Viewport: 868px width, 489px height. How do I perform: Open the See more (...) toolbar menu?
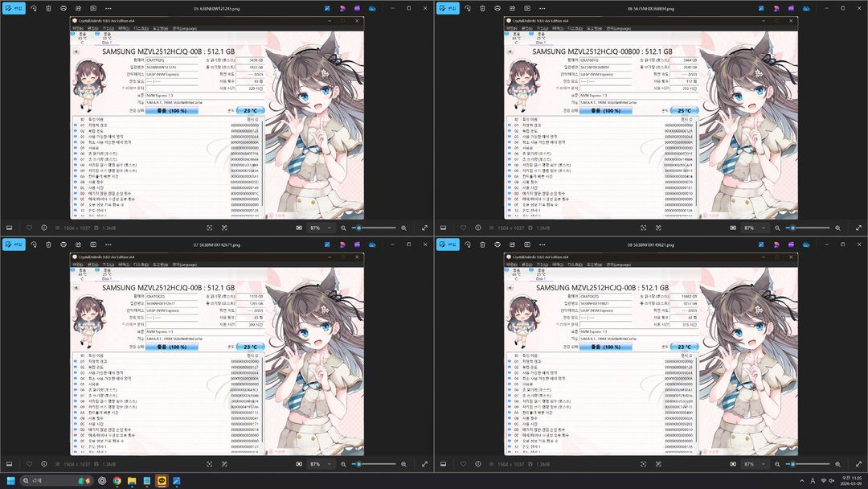(108, 8)
